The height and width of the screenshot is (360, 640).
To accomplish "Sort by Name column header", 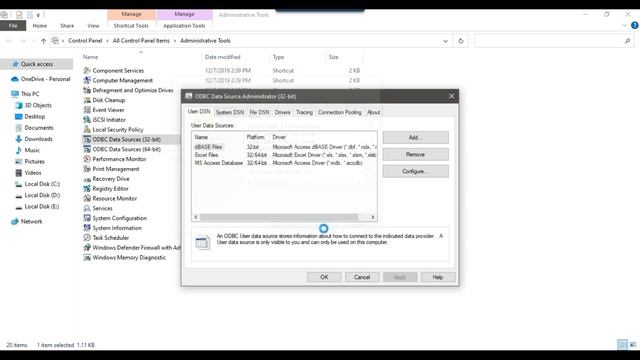I will click(x=91, y=57).
